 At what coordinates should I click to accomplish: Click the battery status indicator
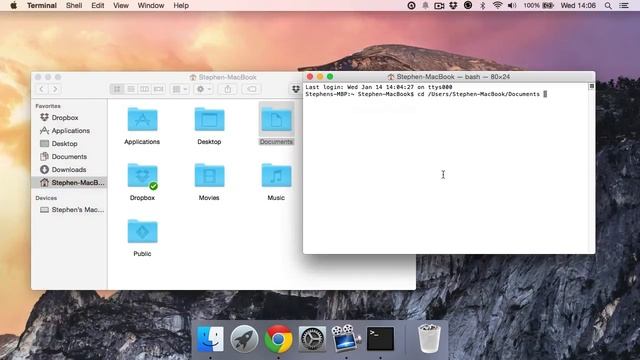click(538, 5)
